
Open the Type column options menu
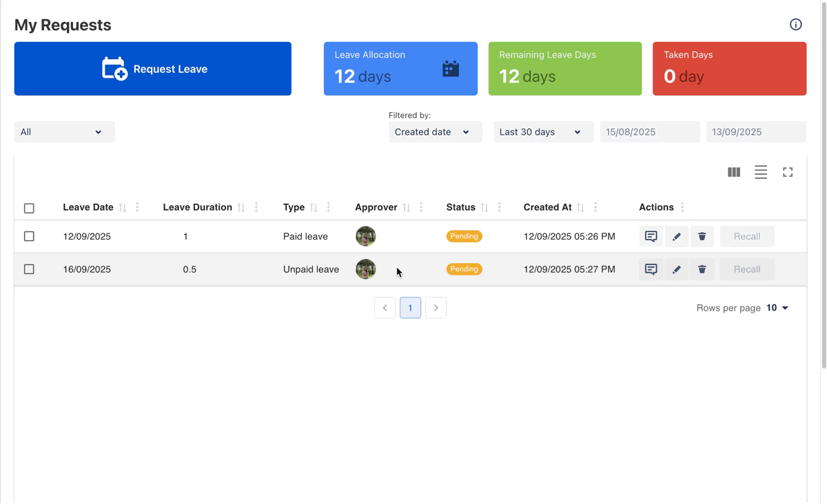[x=329, y=207]
